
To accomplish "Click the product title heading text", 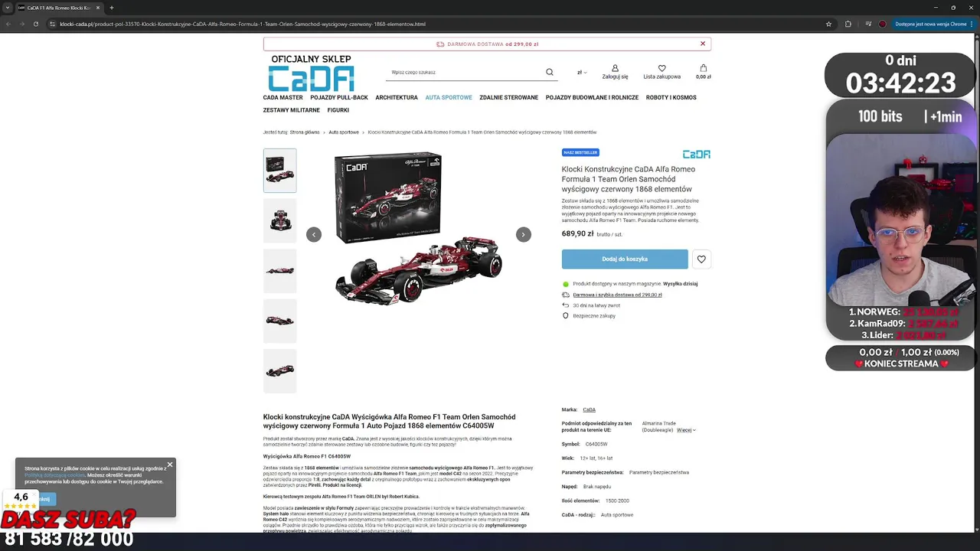I will (x=629, y=179).
